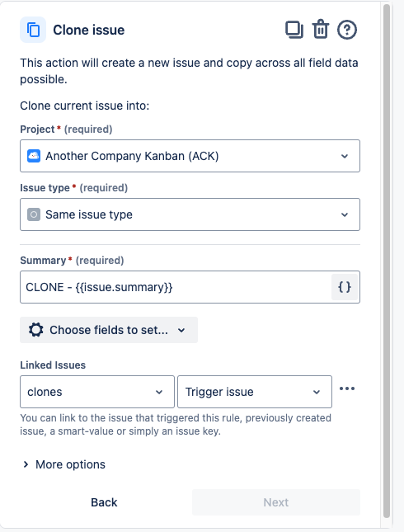Open help via the question mark icon

click(x=346, y=30)
